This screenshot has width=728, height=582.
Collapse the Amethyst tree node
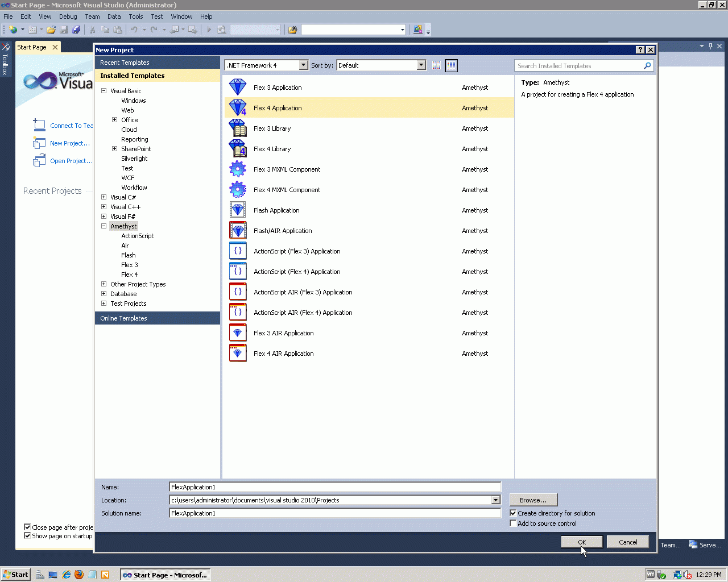pos(104,226)
